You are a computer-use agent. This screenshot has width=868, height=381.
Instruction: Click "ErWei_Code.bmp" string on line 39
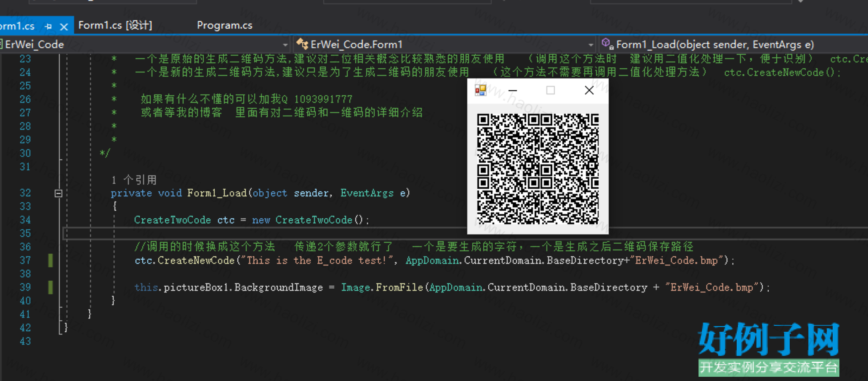[712, 287]
